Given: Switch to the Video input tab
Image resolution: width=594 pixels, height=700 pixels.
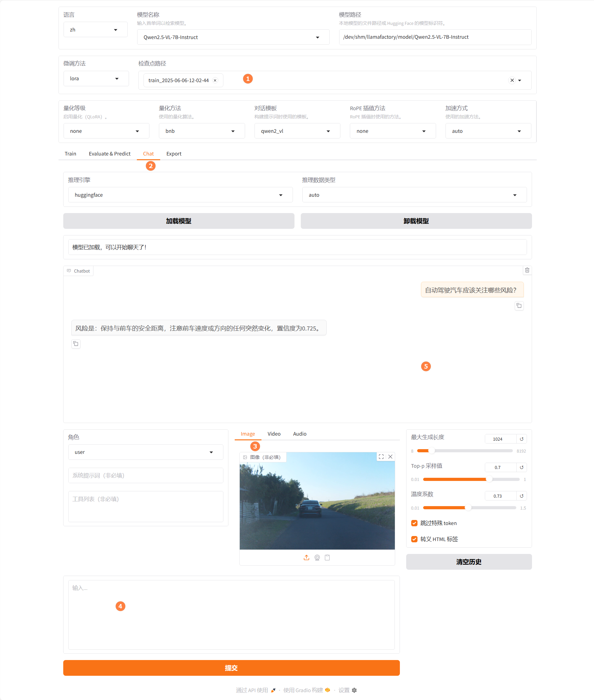Looking at the screenshot, I should point(274,434).
